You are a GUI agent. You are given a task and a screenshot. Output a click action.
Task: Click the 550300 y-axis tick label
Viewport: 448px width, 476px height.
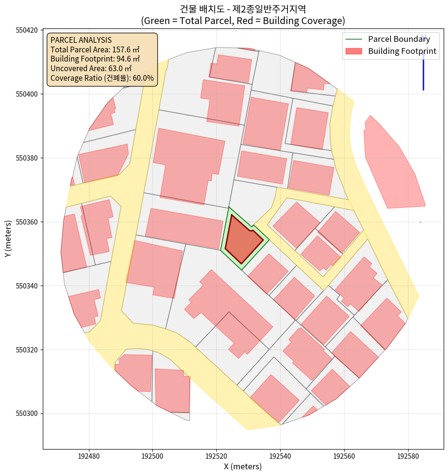click(28, 413)
